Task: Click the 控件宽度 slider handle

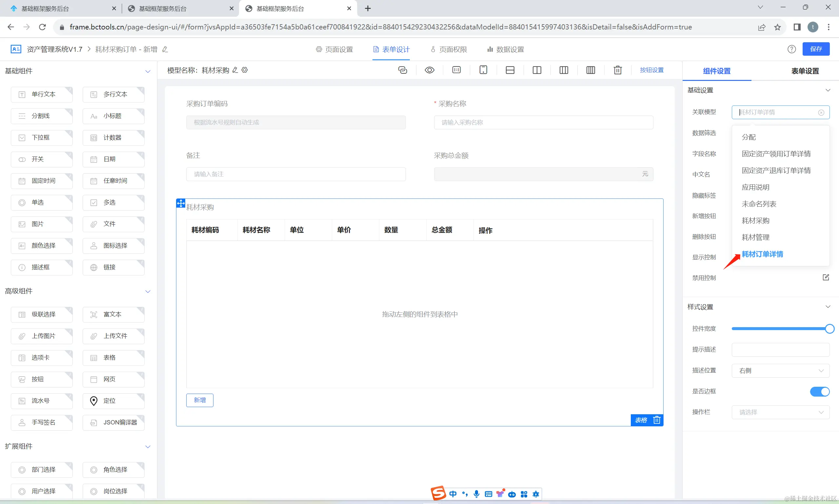Action: [x=829, y=329]
